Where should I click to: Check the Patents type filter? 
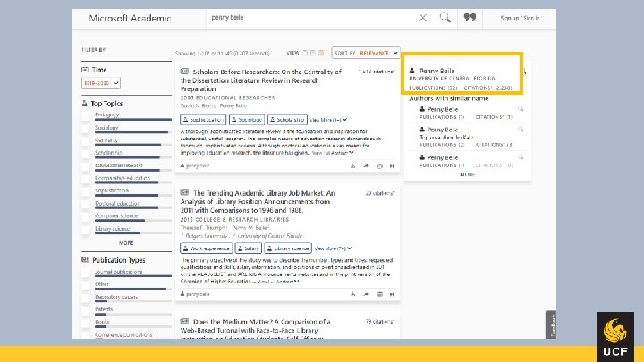coord(86,311)
